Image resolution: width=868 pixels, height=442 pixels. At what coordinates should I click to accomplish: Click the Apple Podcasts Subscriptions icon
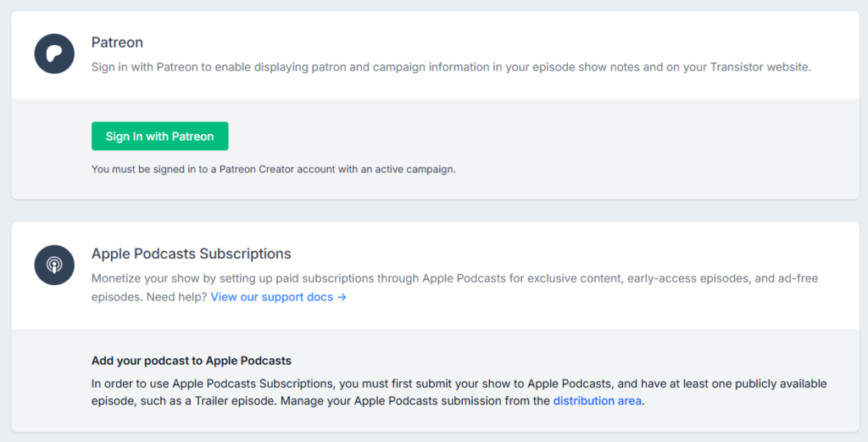coord(54,266)
